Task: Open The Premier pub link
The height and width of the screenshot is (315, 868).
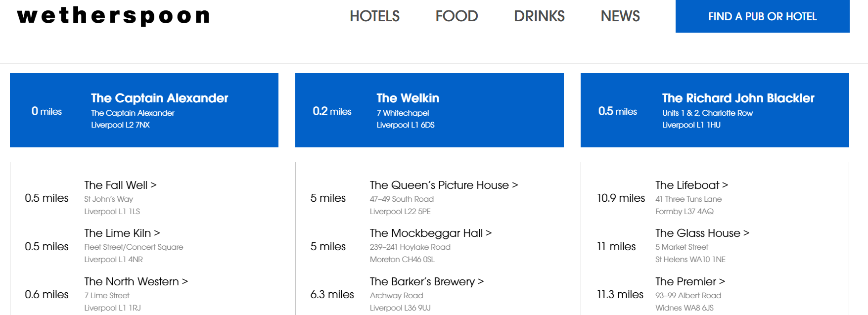Action: click(690, 281)
